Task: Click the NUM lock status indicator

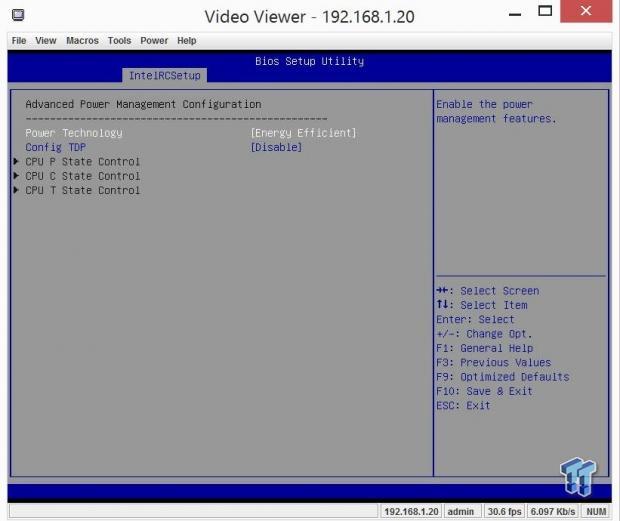Action: click(x=596, y=511)
